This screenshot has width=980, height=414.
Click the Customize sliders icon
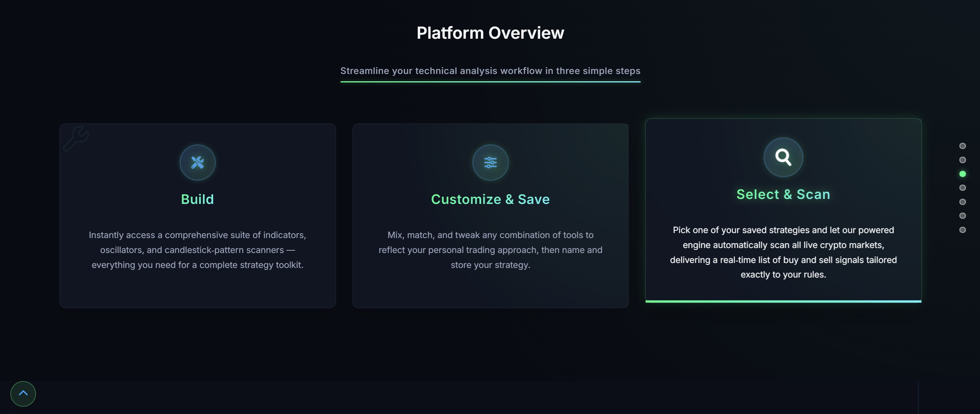490,163
